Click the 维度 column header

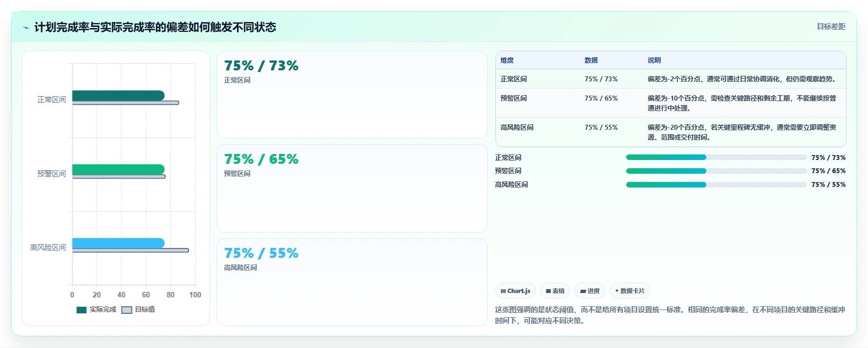click(x=507, y=60)
